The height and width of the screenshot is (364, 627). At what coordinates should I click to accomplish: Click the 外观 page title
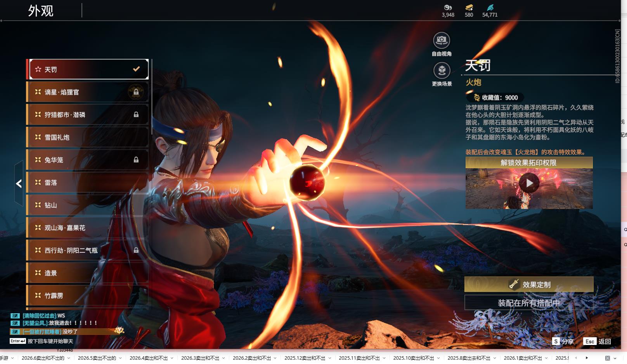point(41,10)
